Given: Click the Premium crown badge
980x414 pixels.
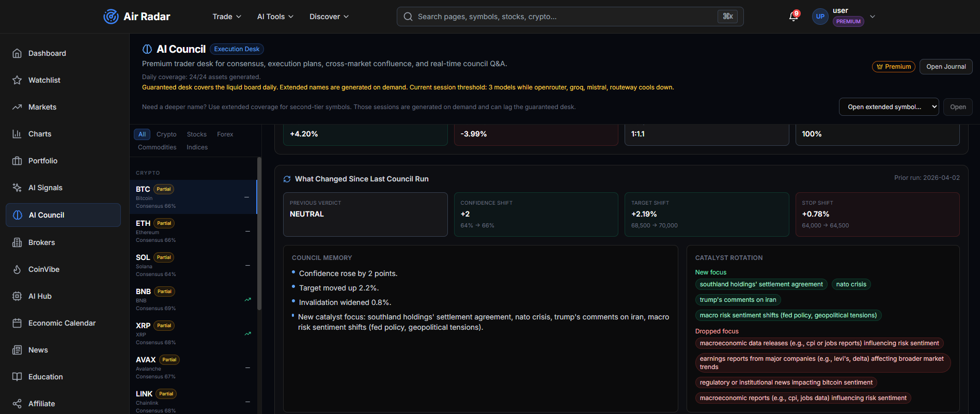Looking at the screenshot, I should 894,67.
